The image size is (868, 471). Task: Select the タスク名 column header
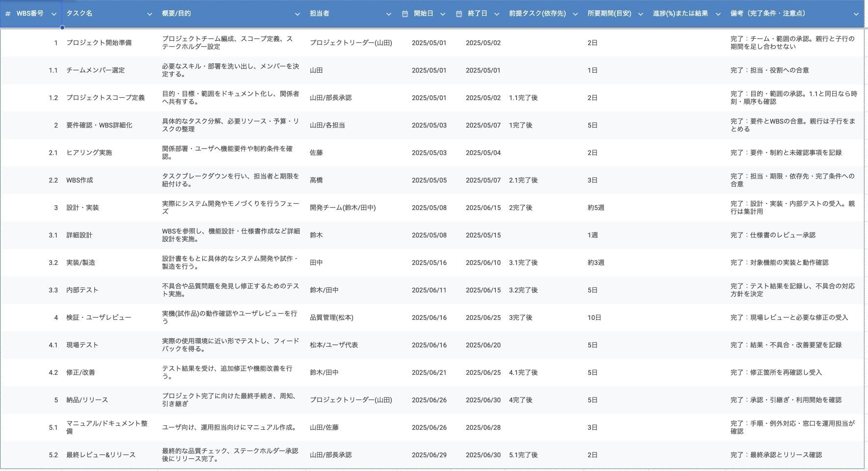pyautogui.click(x=109, y=14)
